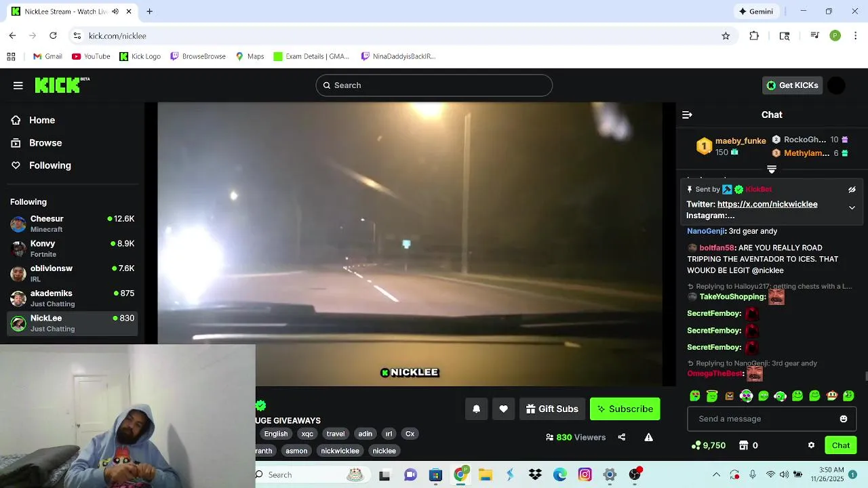Click the adin tag
This screenshot has width=868, height=488.
click(x=366, y=434)
